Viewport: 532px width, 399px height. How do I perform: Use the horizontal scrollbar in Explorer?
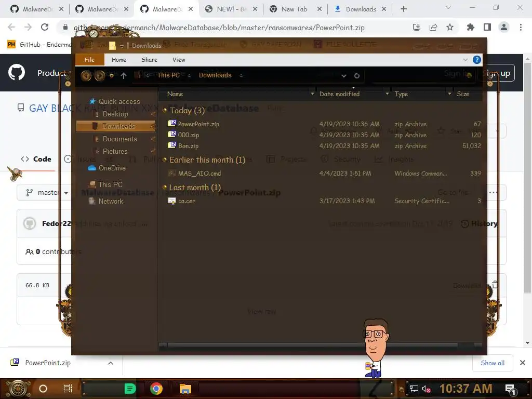coord(312,345)
